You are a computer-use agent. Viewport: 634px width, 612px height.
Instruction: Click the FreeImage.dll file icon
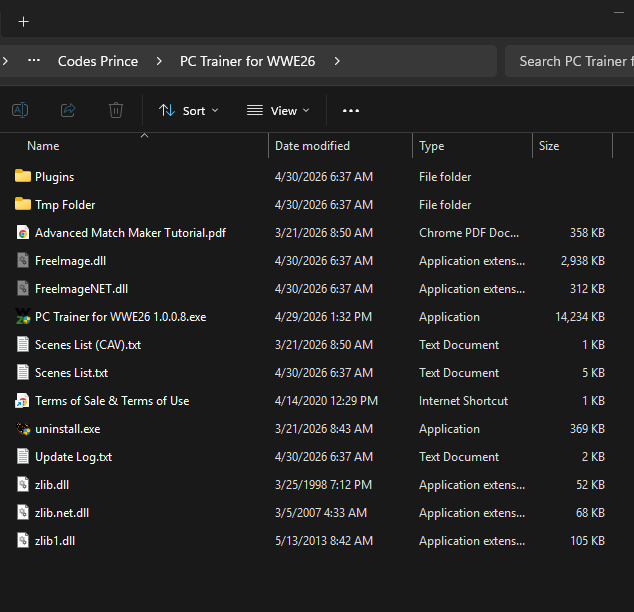click(x=23, y=260)
